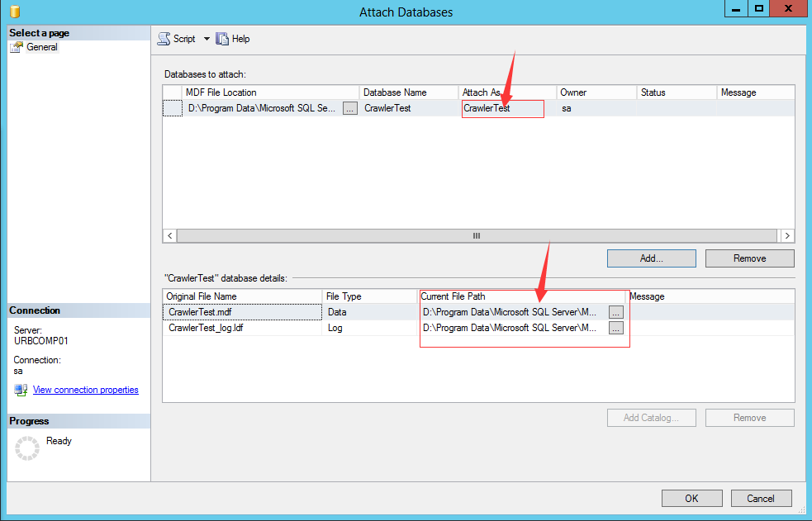Image resolution: width=812 pixels, height=521 pixels.
Task: Browse MDF file location ellipsis button
Action: point(350,108)
